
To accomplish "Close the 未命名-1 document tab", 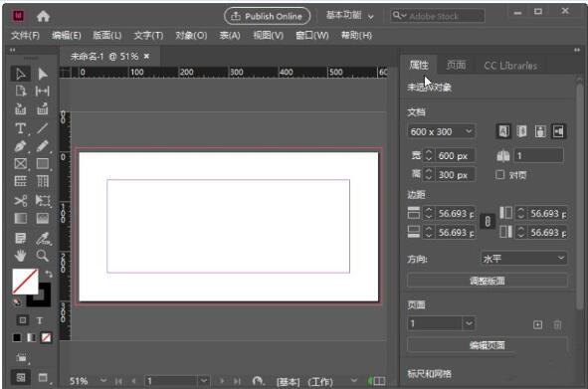I will (x=146, y=57).
